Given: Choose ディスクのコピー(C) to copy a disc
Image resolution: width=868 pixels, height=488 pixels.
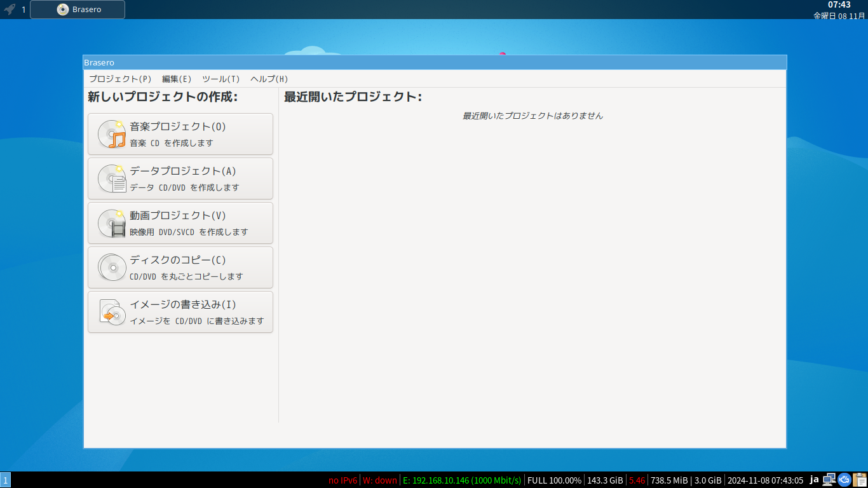Looking at the screenshot, I should (180, 268).
